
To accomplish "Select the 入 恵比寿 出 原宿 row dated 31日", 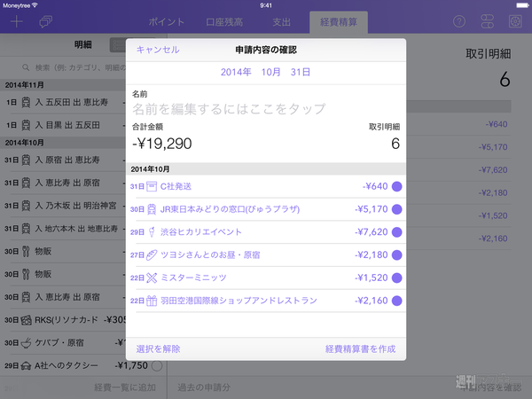I will tap(65, 183).
